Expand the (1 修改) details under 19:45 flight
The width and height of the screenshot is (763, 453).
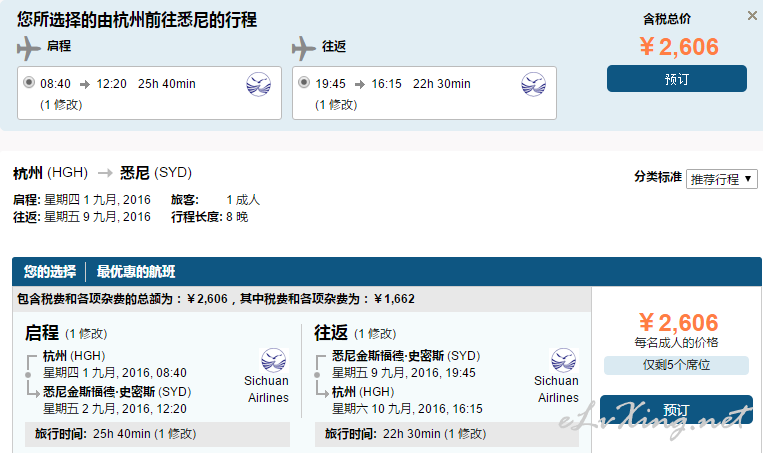click(336, 105)
